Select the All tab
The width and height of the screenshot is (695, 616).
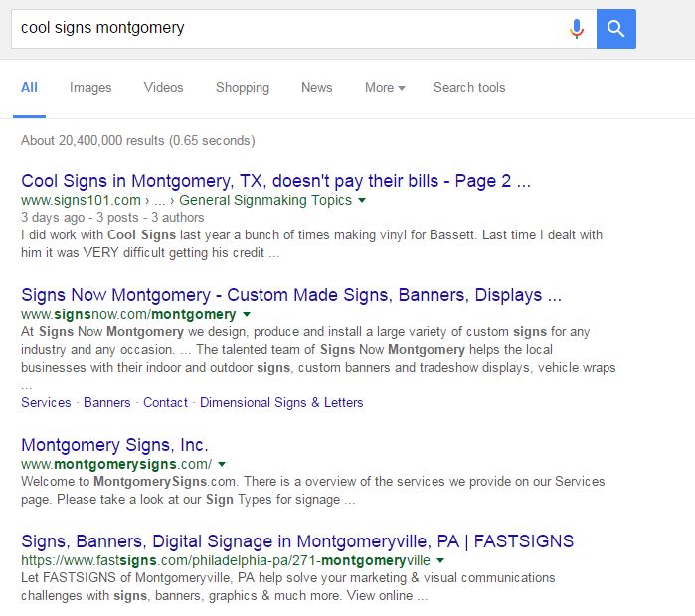pyautogui.click(x=29, y=88)
